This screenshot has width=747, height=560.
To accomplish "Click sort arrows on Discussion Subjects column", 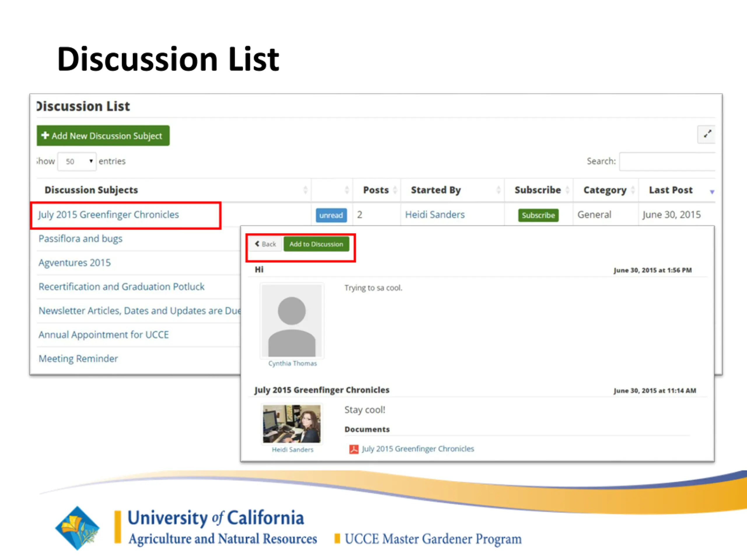I will 305,190.
